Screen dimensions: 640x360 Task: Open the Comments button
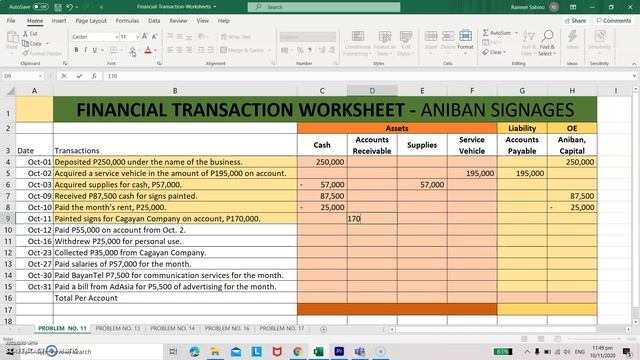click(x=613, y=20)
